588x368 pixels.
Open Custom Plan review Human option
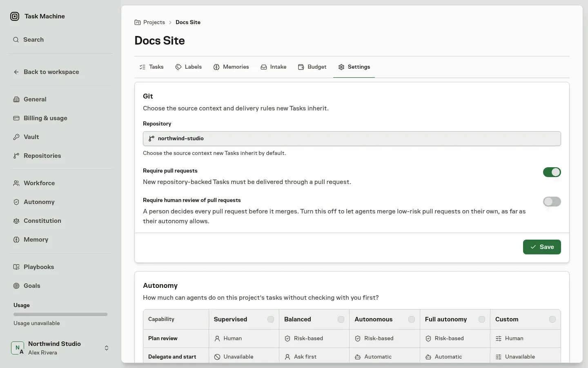click(526, 339)
